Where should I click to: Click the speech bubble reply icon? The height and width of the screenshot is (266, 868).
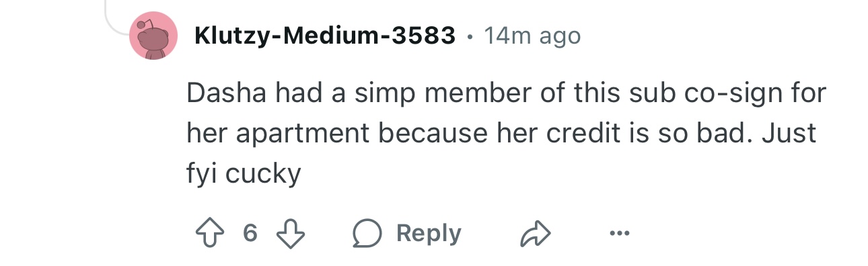tap(367, 233)
